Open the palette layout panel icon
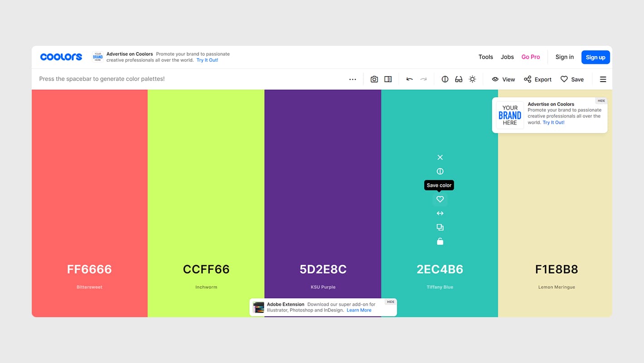644x363 pixels. tap(388, 79)
